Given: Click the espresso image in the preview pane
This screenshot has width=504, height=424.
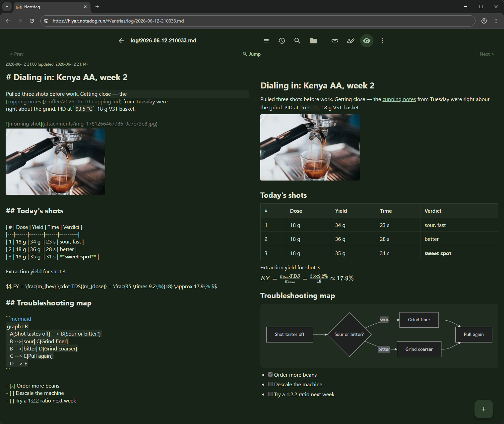Looking at the screenshot, I should click(x=310, y=147).
